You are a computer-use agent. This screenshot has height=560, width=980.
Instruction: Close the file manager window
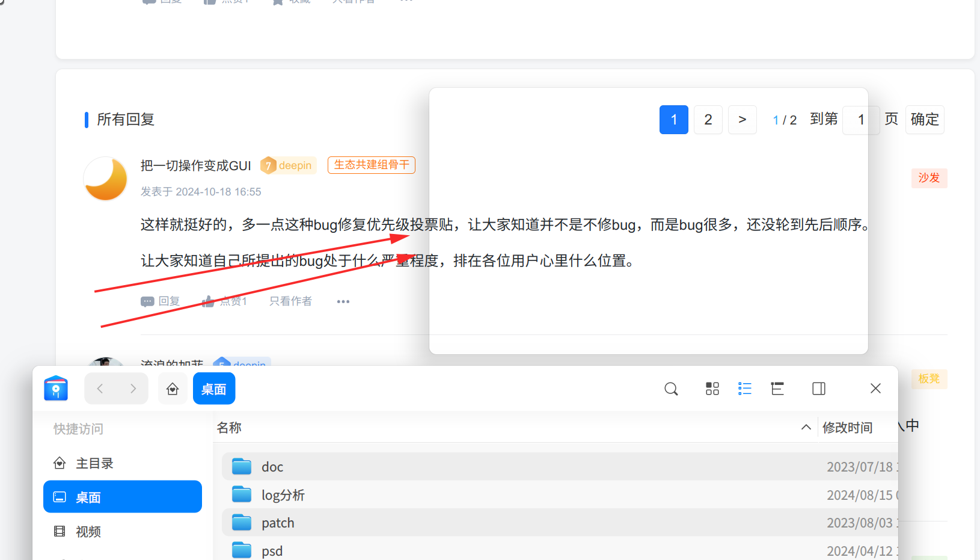click(875, 389)
